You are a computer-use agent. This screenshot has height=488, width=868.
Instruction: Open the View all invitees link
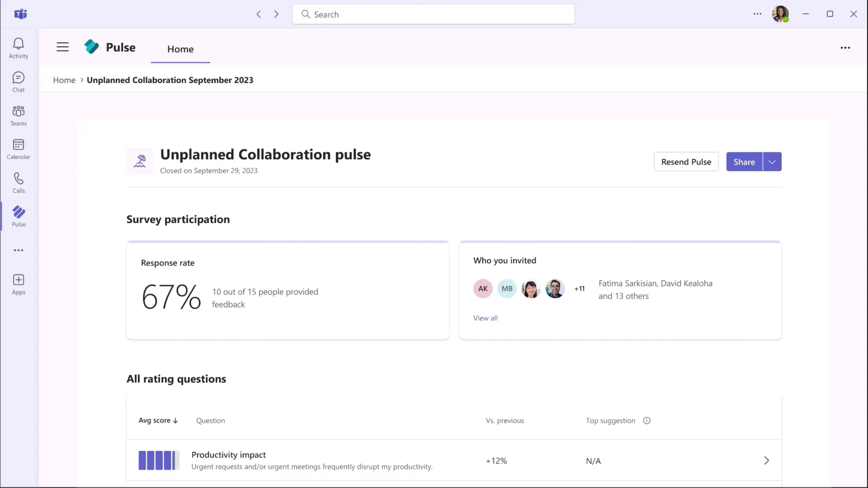point(485,318)
